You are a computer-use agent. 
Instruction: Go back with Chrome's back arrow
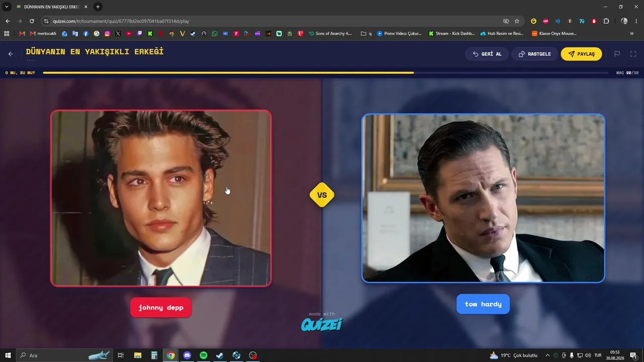coord(8,21)
